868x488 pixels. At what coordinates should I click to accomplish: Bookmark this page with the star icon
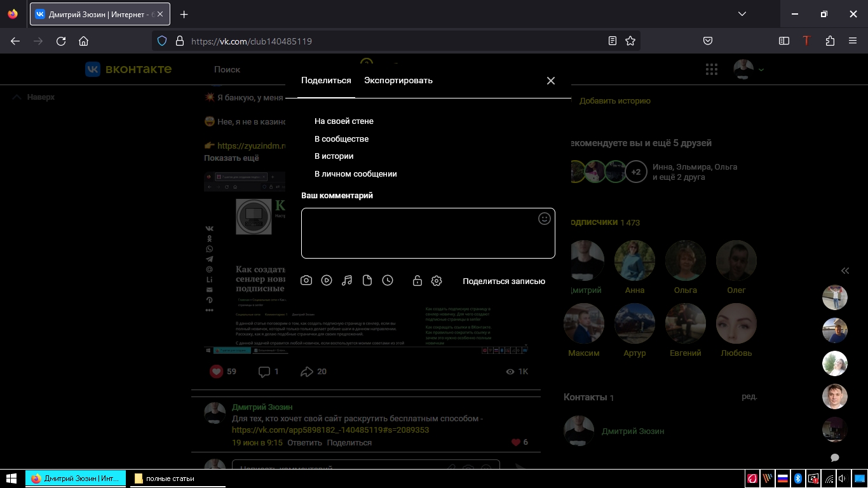click(x=630, y=41)
